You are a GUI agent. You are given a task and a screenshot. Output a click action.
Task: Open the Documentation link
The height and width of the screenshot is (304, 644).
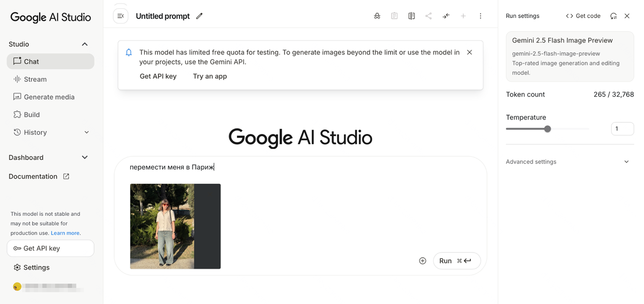point(33,177)
